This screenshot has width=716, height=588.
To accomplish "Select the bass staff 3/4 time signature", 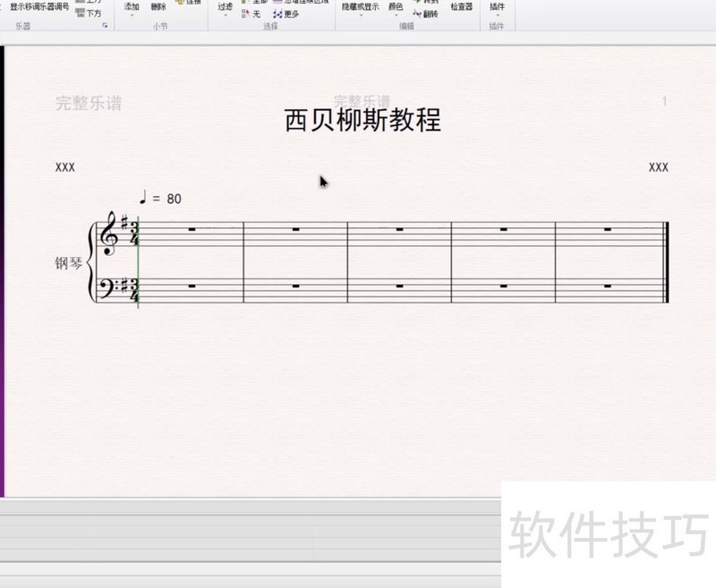I will 134,290.
